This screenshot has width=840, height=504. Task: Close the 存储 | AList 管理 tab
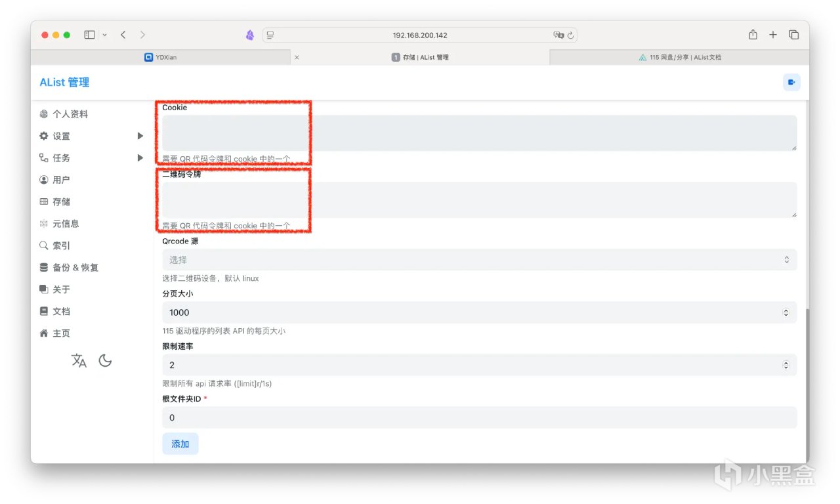point(297,57)
